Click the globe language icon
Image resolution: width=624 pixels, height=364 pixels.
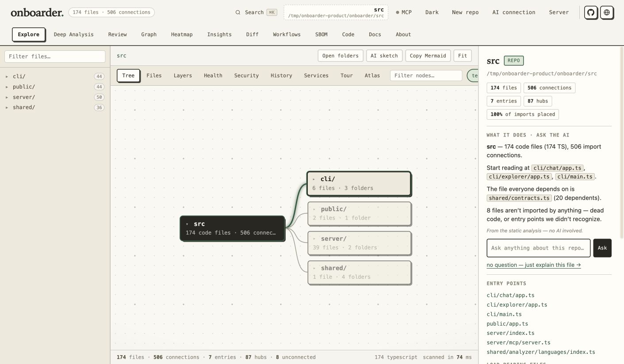[x=607, y=12]
